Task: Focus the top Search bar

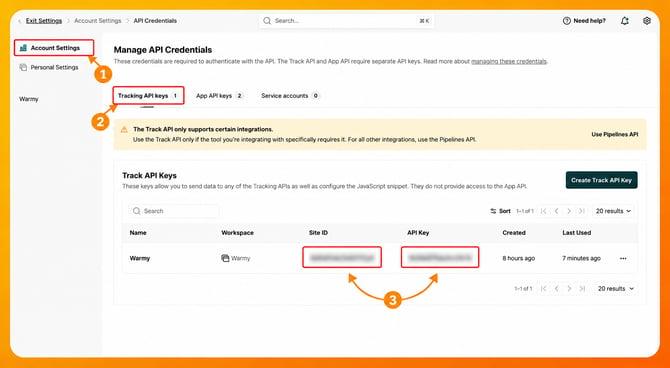Action: point(347,21)
